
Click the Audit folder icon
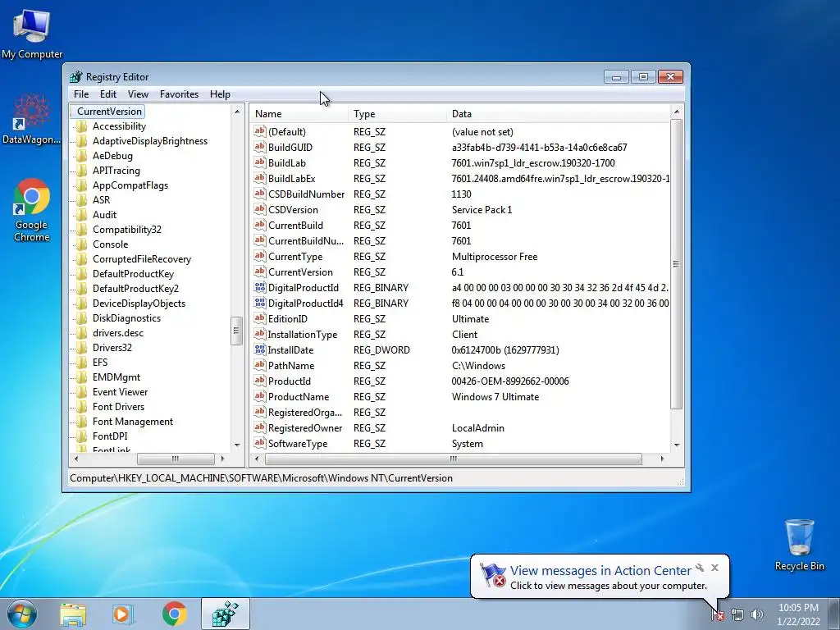tap(81, 215)
